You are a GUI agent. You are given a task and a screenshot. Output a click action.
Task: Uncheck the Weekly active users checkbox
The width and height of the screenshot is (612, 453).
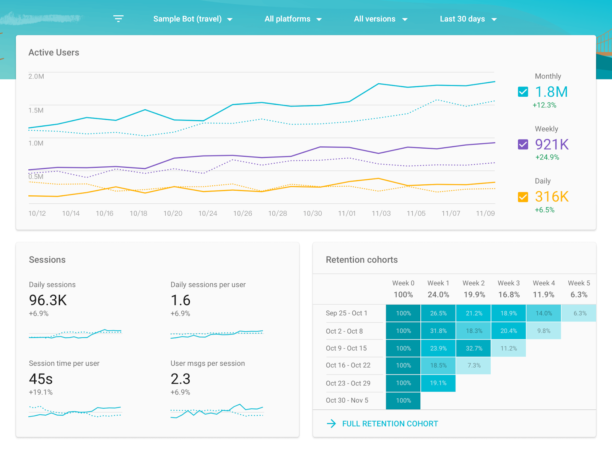click(x=522, y=144)
